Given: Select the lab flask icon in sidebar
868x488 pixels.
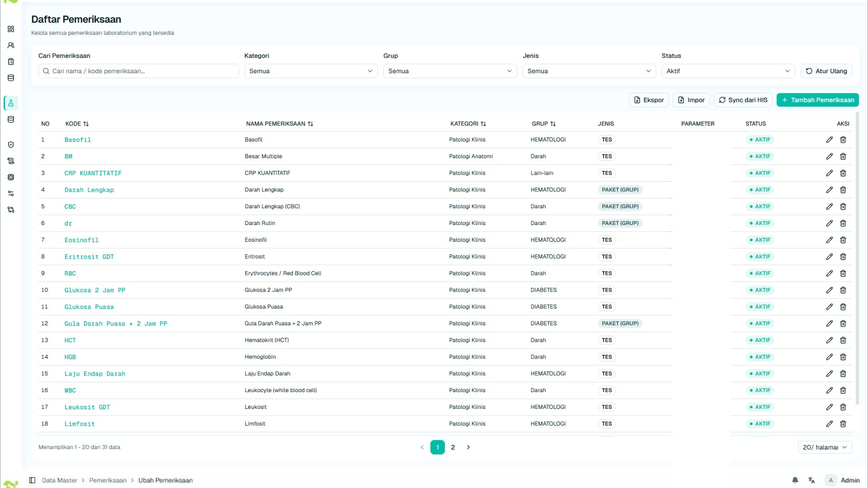Looking at the screenshot, I should click(11, 103).
